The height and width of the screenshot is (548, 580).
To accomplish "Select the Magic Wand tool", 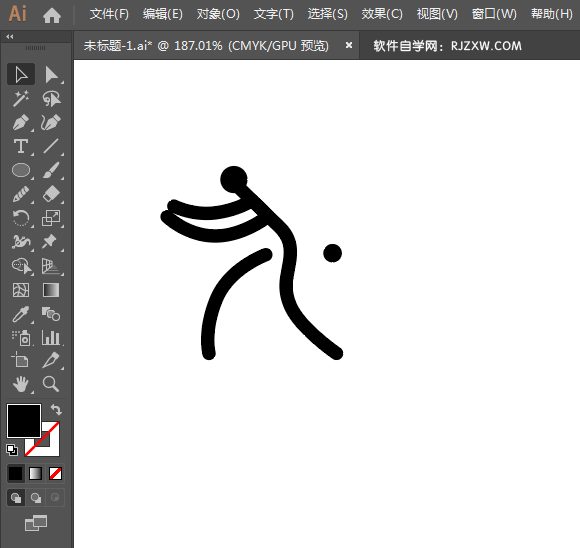I will tap(21, 98).
